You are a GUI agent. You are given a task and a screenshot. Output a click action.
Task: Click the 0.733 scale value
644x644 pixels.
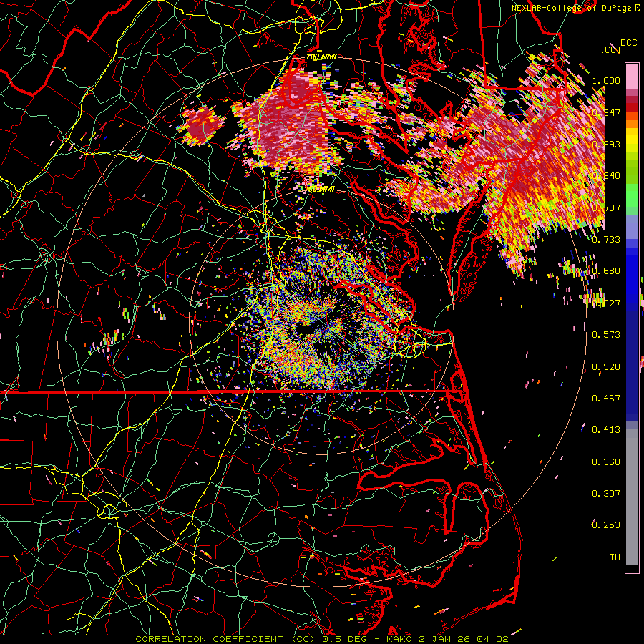(x=606, y=240)
